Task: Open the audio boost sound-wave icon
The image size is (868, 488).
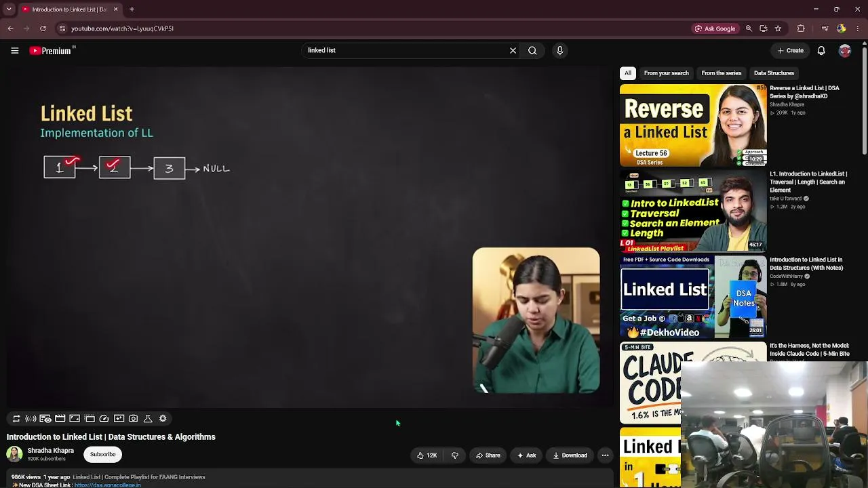Action: coord(31,419)
